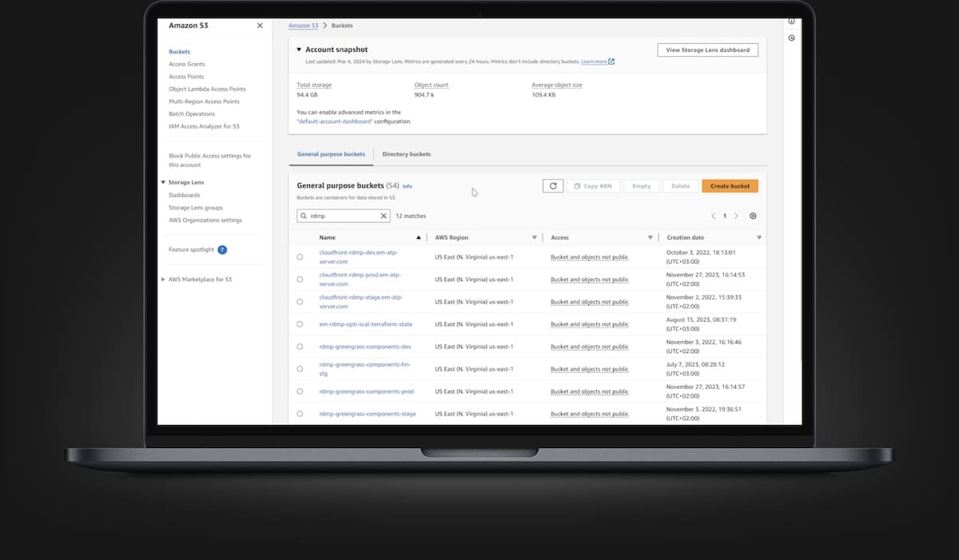Image resolution: width=959 pixels, height=560 pixels.
Task: Click the 12 matches search result count
Action: (411, 216)
